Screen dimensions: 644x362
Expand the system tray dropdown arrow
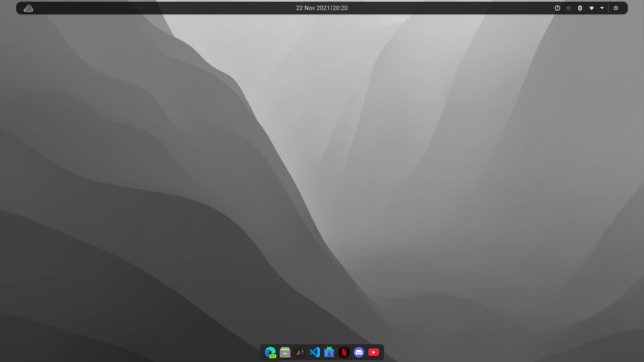(602, 8)
